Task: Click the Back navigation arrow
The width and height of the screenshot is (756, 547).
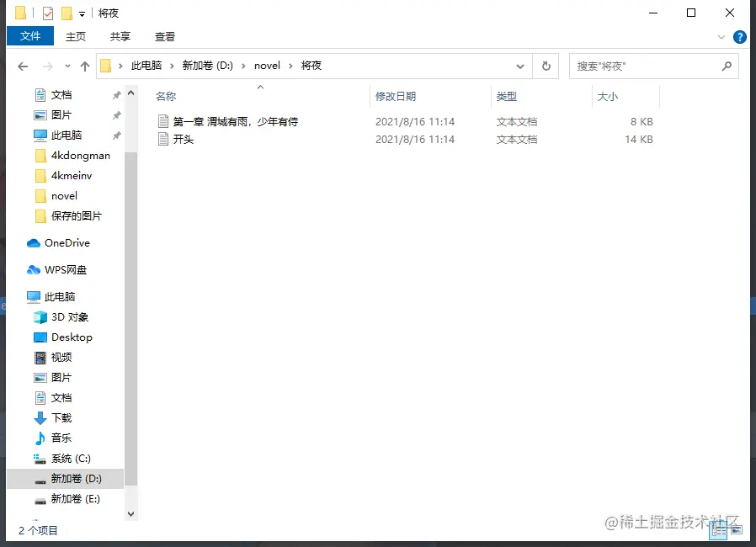Action: pyautogui.click(x=23, y=66)
